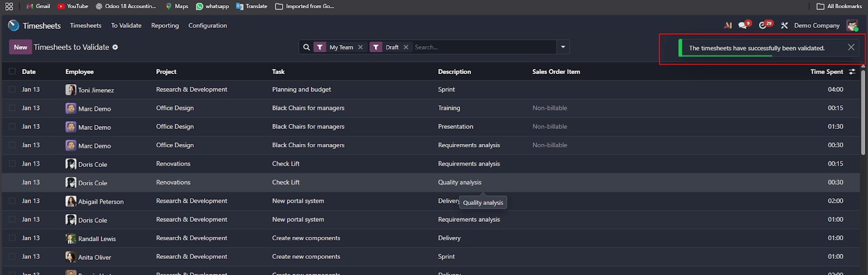Open the activities clock icon with badge 29
Viewport: 868px width, 275px height.
[765, 25]
